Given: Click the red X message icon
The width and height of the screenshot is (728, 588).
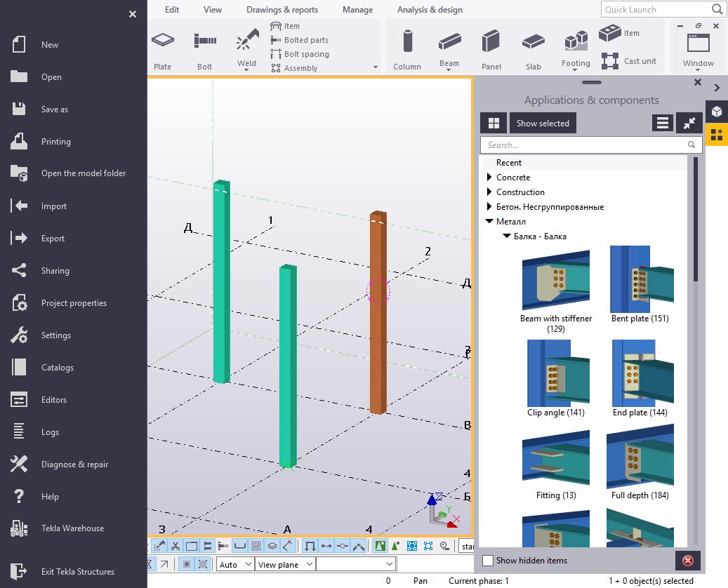Looking at the screenshot, I should pos(687,561).
